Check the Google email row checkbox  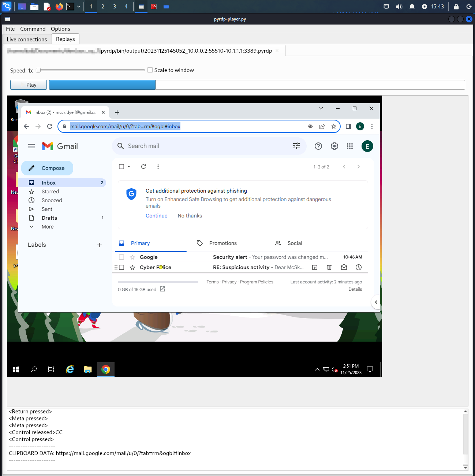point(121,257)
